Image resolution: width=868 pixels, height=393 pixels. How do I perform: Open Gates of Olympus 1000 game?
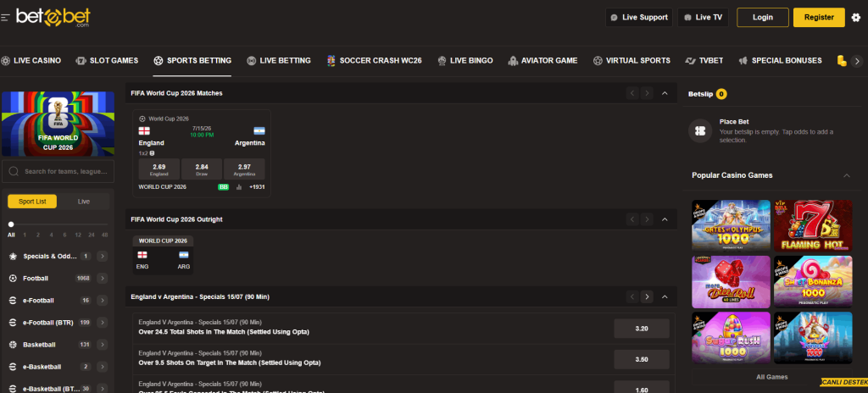[x=731, y=226]
